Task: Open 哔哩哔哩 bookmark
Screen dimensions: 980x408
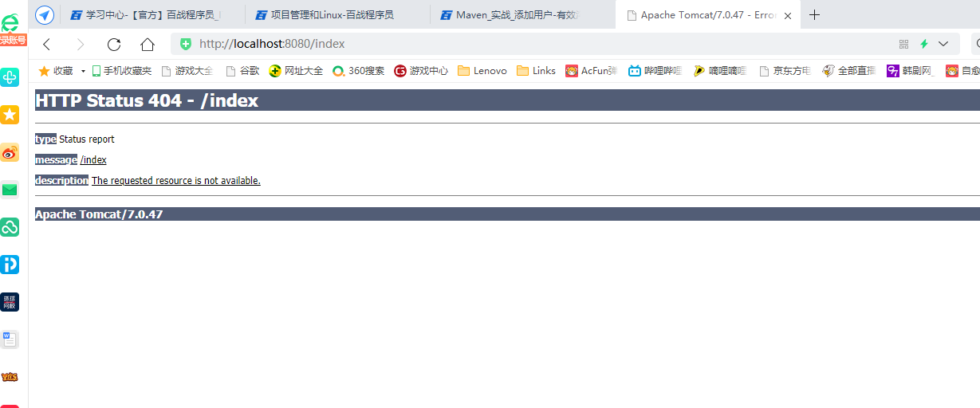Action: [x=655, y=71]
